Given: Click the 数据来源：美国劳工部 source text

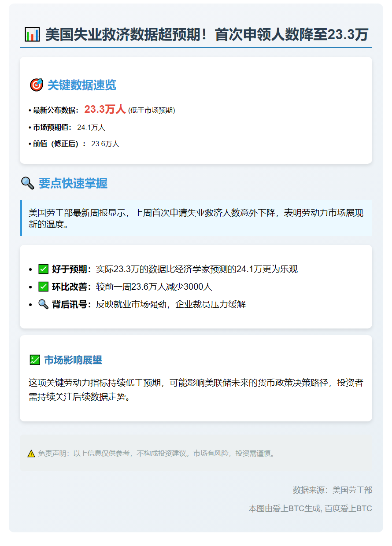Looking at the screenshot, I should [x=332, y=490].
